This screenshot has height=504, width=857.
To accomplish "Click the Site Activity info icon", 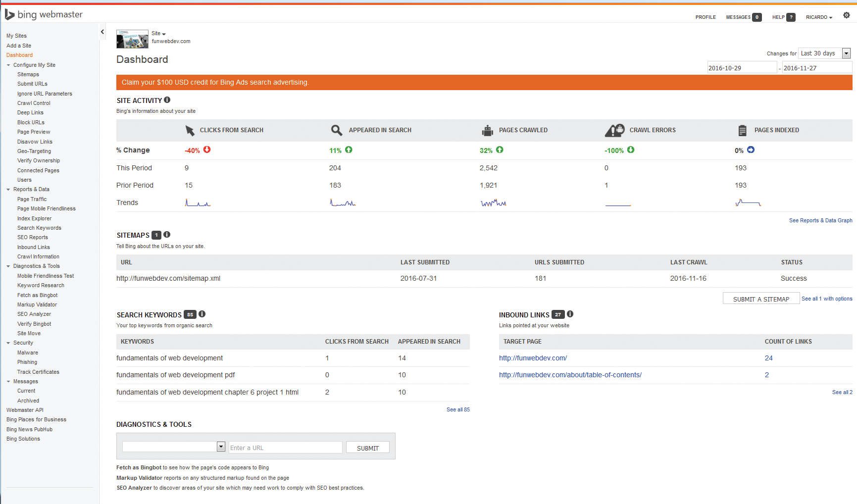I will pos(167,100).
